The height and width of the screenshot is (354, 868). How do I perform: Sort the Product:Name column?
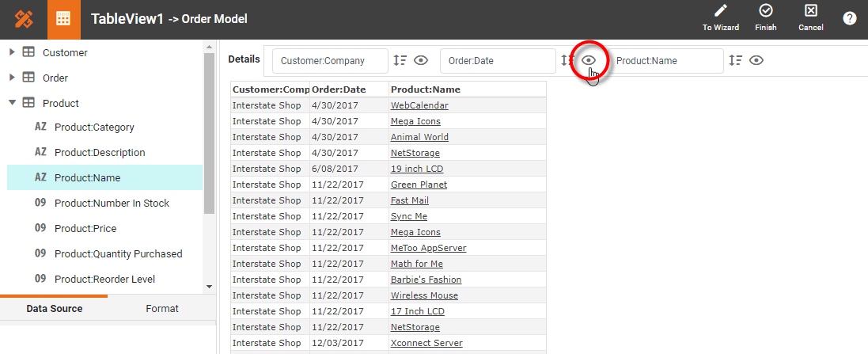click(736, 60)
